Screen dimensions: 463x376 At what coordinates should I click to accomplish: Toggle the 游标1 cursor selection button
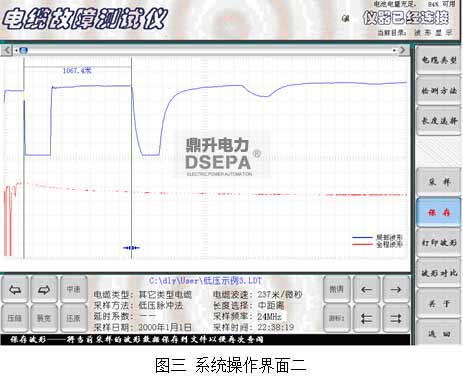[337, 318]
